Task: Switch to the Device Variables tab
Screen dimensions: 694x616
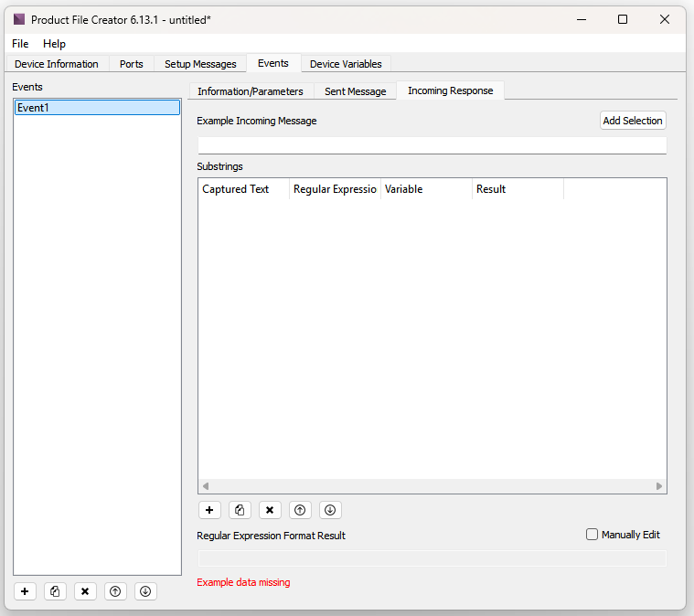Action: [346, 64]
